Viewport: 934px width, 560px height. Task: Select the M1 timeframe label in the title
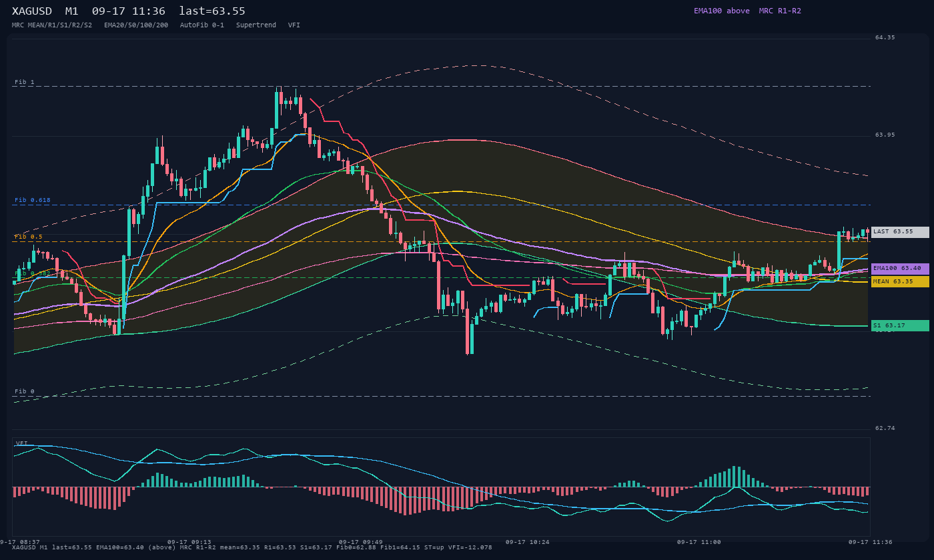[72, 11]
